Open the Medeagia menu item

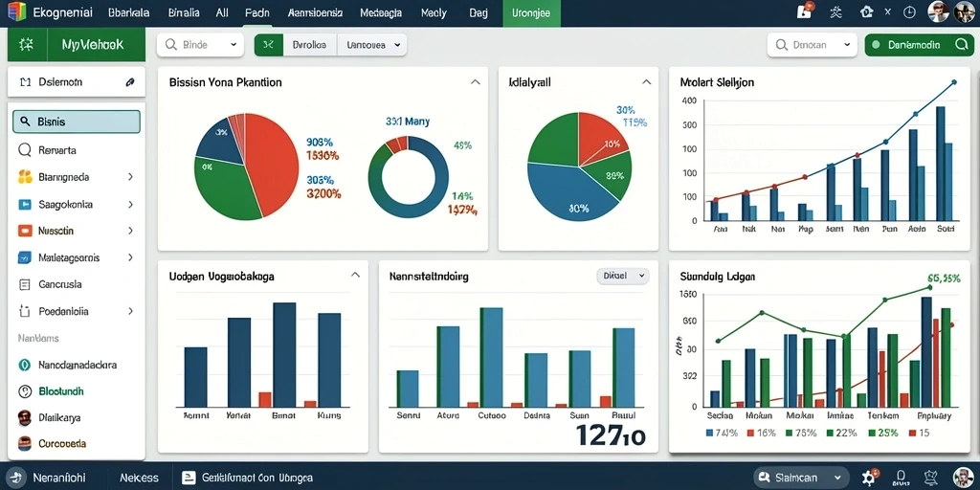coord(383,12)
